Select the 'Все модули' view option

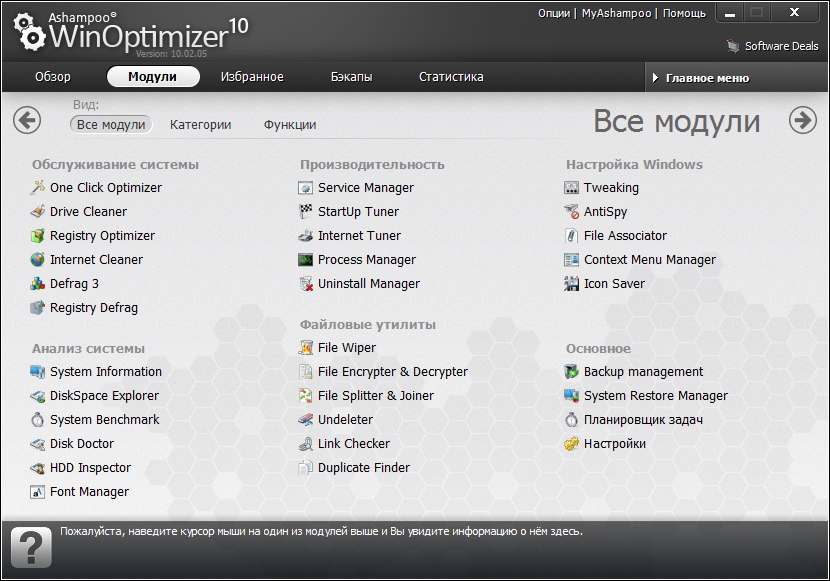click(x=111, y=125)
